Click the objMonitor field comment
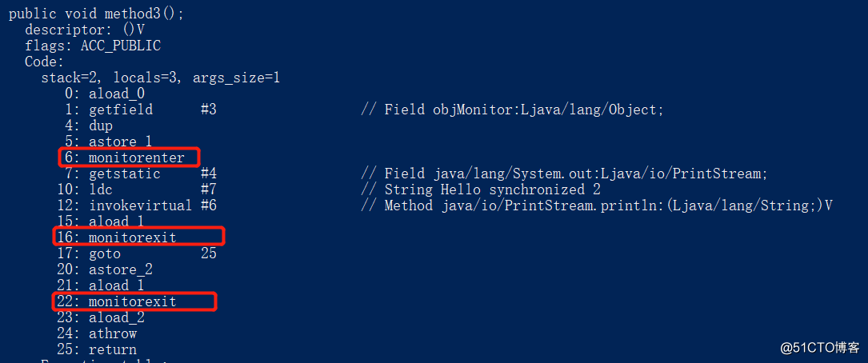The width and height of the screenshot is (868, 363). [512, 110]
